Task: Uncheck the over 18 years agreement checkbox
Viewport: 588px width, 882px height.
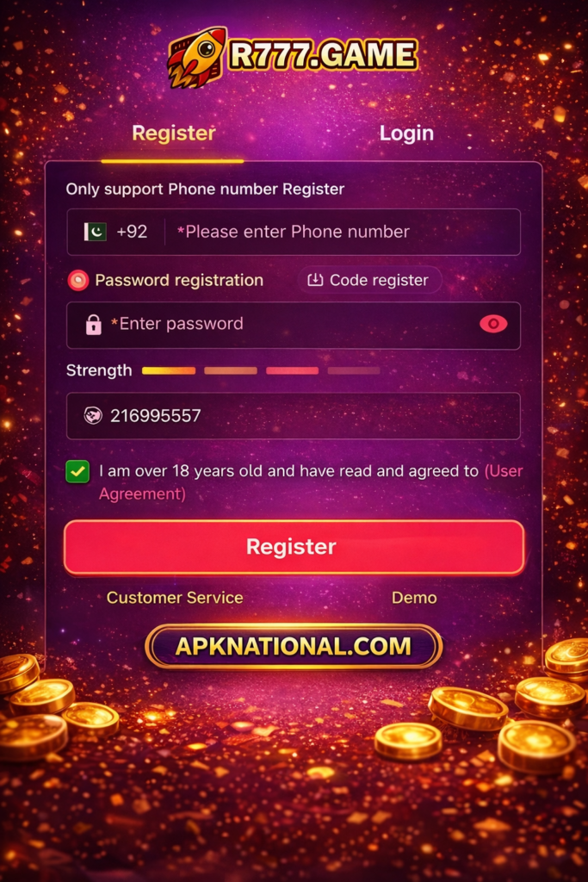Action: click(77, 472)
